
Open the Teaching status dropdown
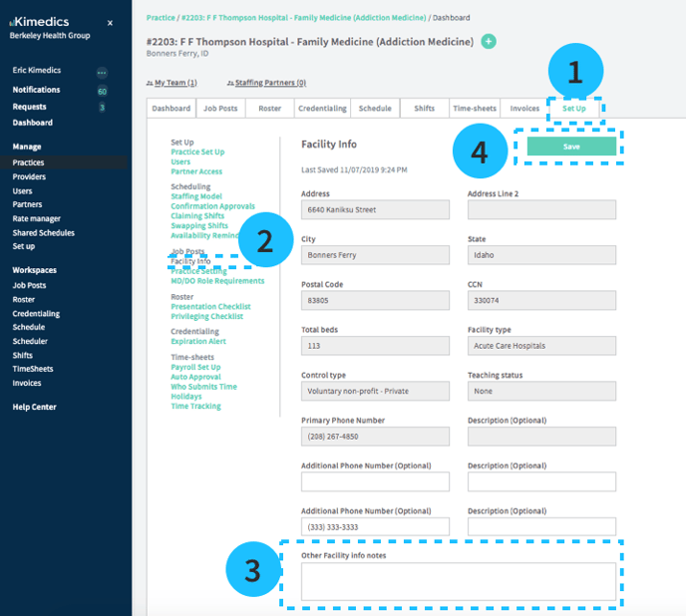(x=541, y=391)
